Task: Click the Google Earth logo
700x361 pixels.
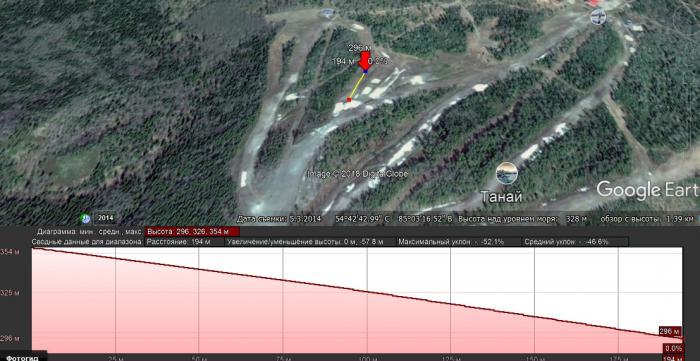Action: click(x=647, y=189)
